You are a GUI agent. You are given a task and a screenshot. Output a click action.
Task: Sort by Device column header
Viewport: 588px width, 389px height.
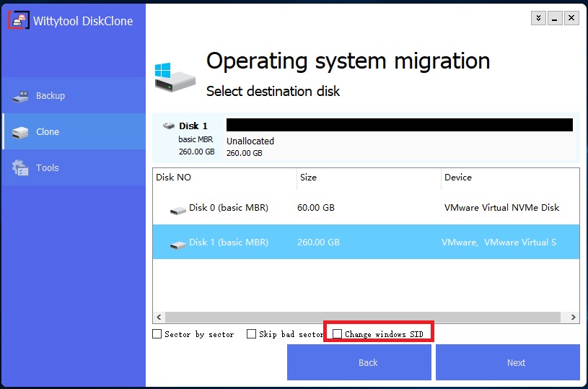pyautogui.click(x=510, y=178)
